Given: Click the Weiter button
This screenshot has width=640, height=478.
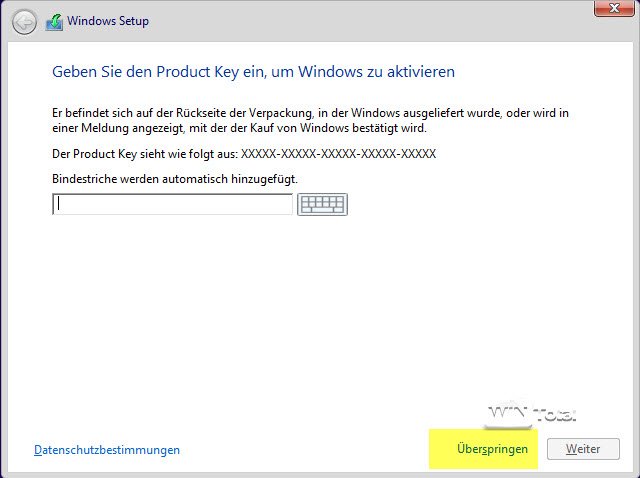Looking at the screenshot, I should pos(583,449).
